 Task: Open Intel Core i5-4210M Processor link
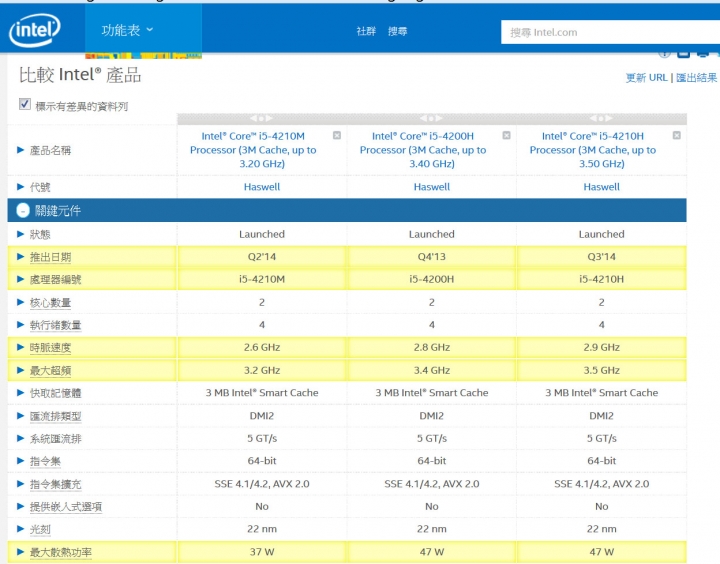coord(253,150)
